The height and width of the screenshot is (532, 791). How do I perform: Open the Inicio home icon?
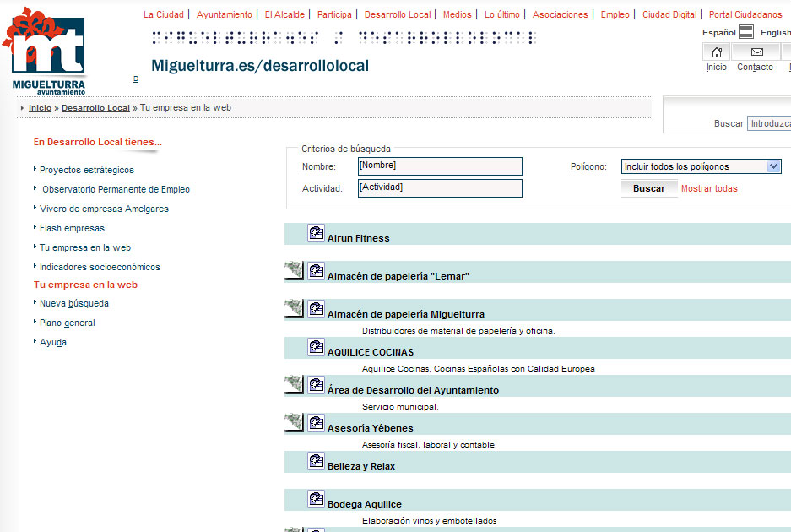point(717,52)
